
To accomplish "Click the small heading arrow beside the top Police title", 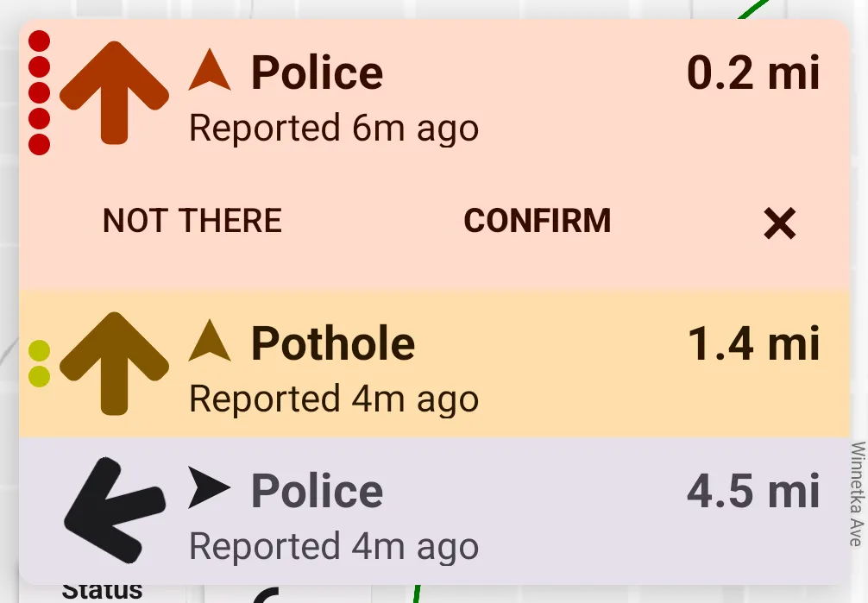I will [x=210, y=72].
